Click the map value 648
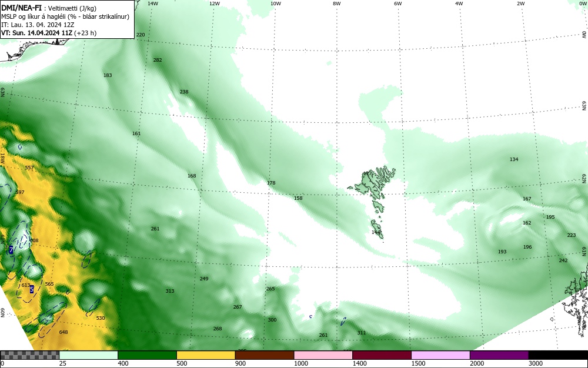The width and height of the screenshot is (588, 368). [64, 332]
